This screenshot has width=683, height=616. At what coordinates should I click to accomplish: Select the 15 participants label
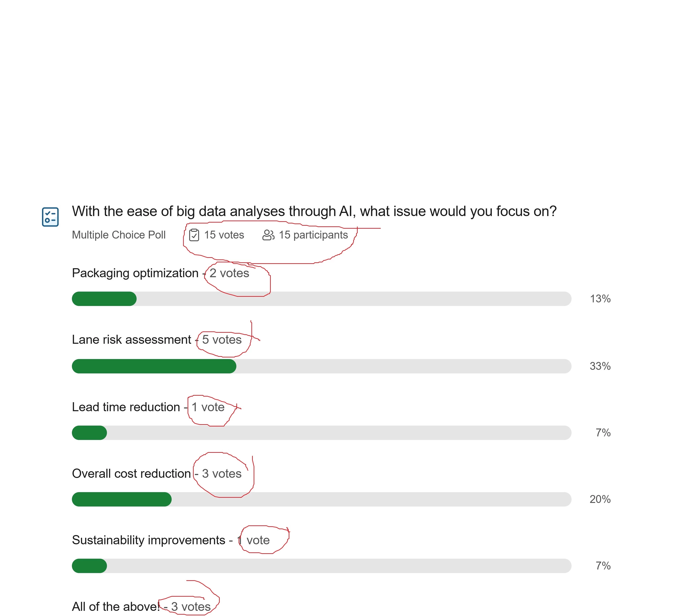click(x=313, y=235)
